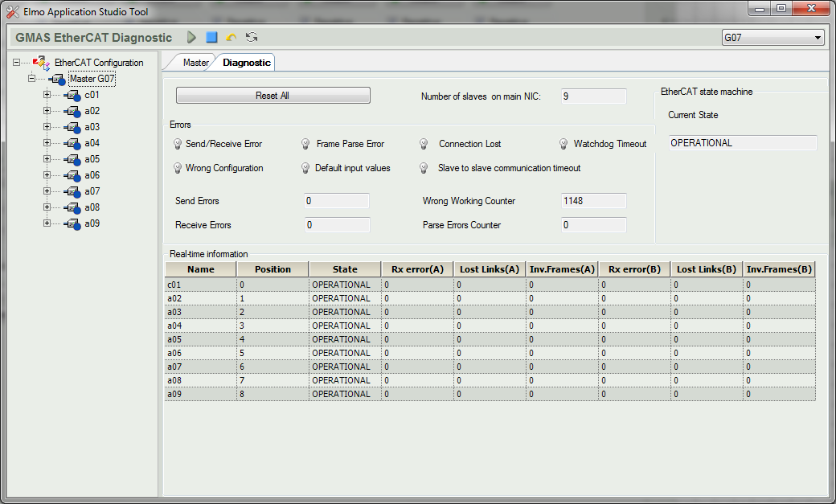Expand the a07 slave node
Screen dimensions: 836x504
click(x=47, y=191)
